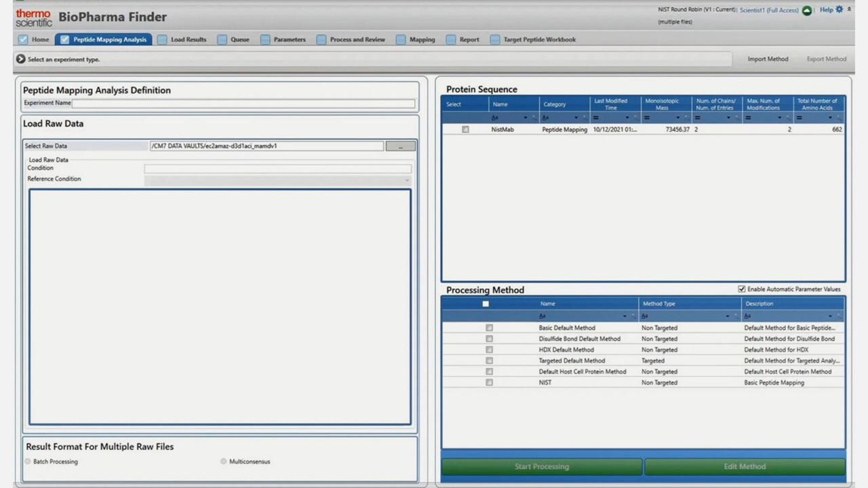Click the arrow icon beside 'Select an experiment type'
868x488 pixels.
coord(20,59)
